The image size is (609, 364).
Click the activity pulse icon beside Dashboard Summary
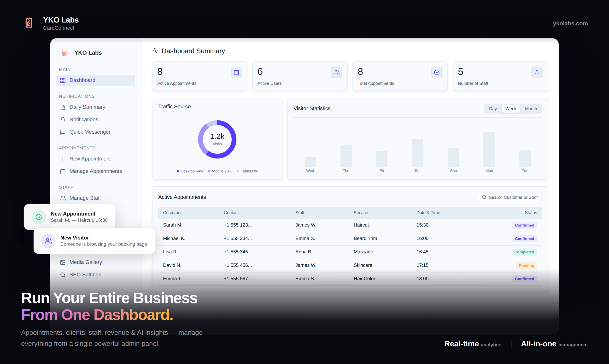tap(155, 51)
